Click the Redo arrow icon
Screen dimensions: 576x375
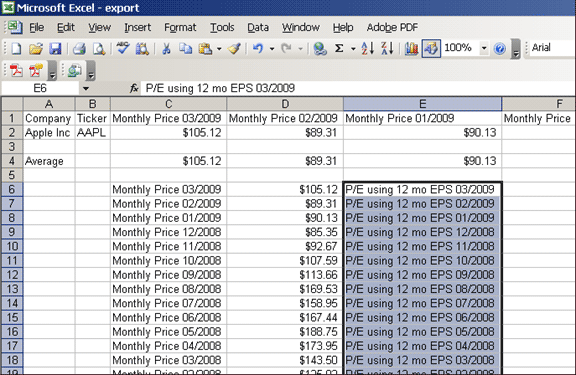tap(286, 48)
